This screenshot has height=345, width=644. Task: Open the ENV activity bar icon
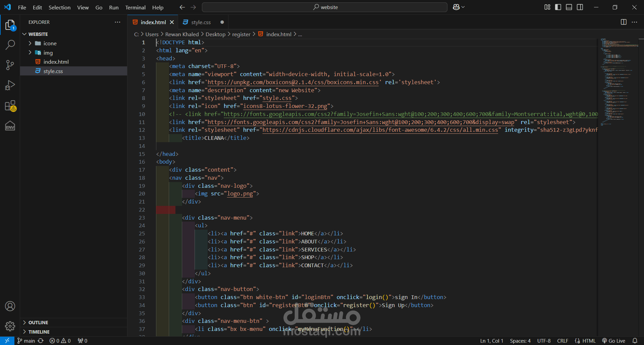pyautogui.click(x=10, y=126)
